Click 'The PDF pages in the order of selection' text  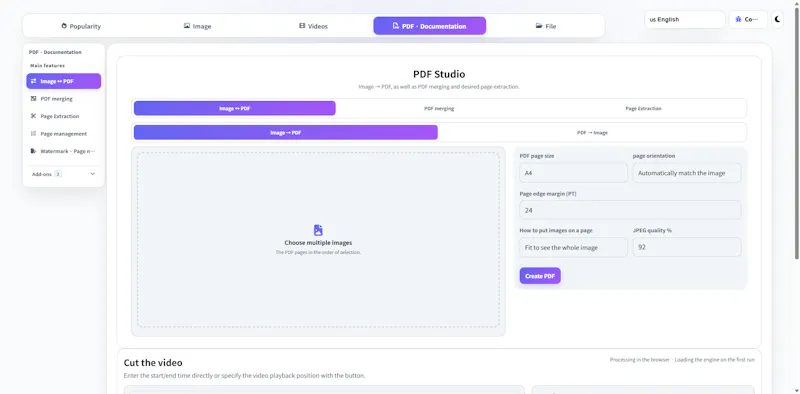point(318,252)
